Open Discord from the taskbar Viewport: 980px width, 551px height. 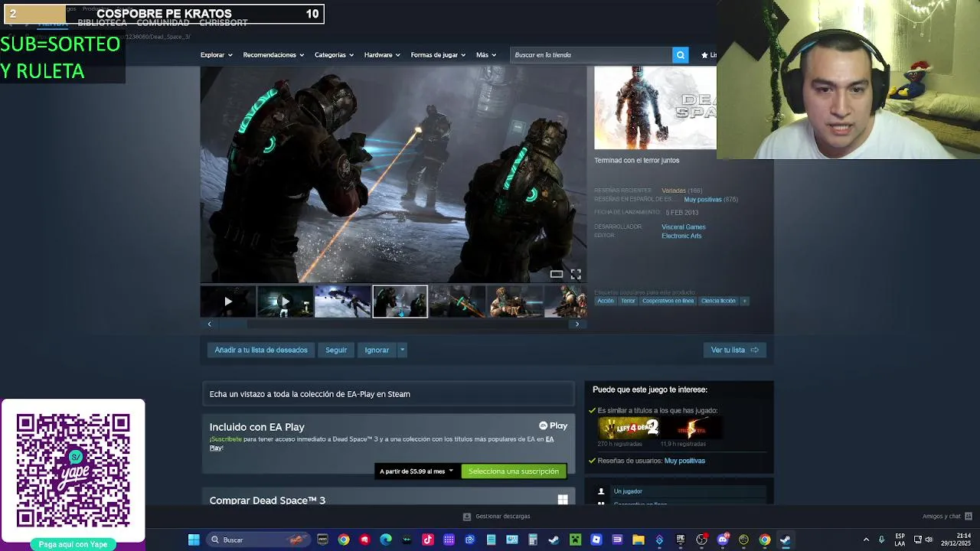pyautogui.click(x=723, y=540)
